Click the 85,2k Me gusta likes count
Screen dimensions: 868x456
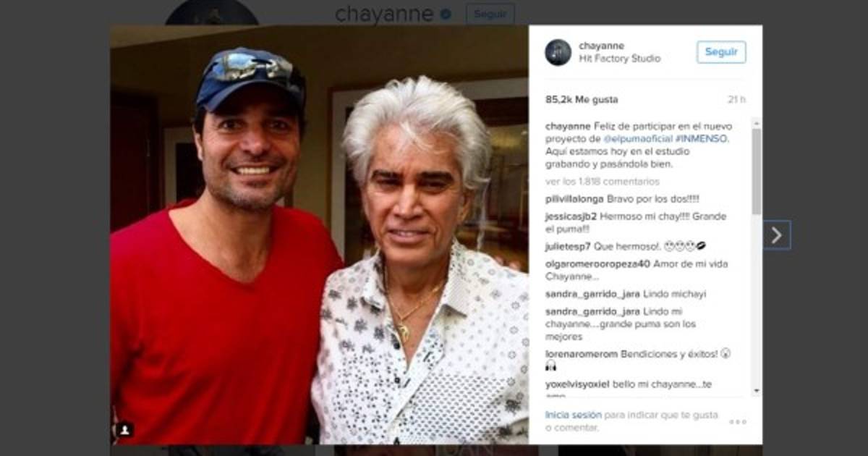click(582, 100)
